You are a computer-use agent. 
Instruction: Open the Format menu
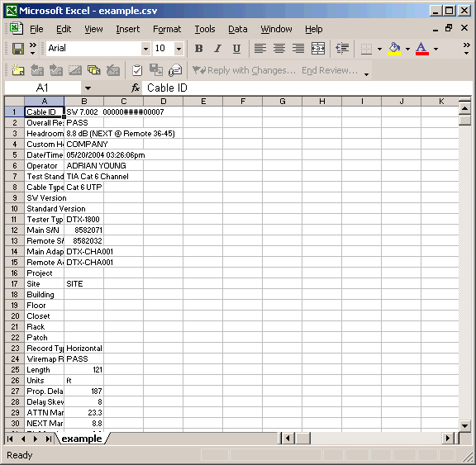coord(167,29)
